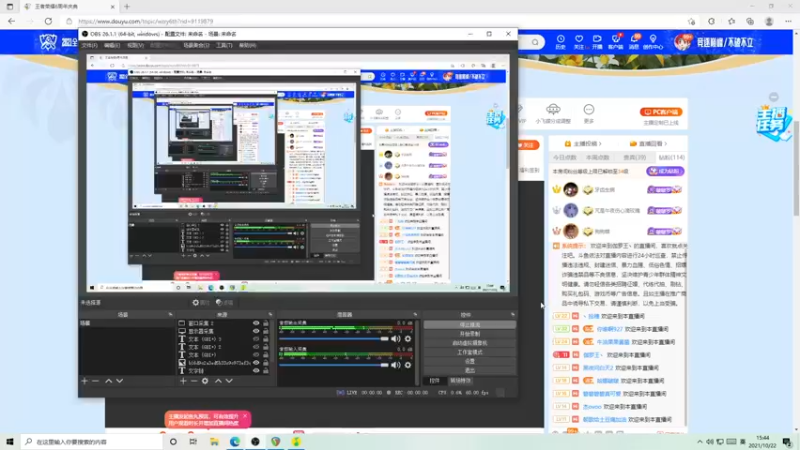This screenshot has height=450, width=800.
Task: Open OBS 工具(T) menu
Action: pyautogui.click(x=224, y=45)
